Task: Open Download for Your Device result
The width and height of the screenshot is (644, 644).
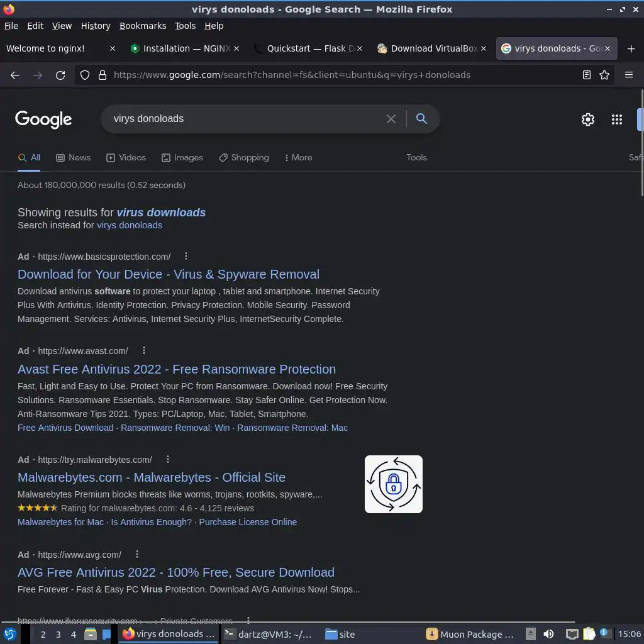Action: pos(169,274)
